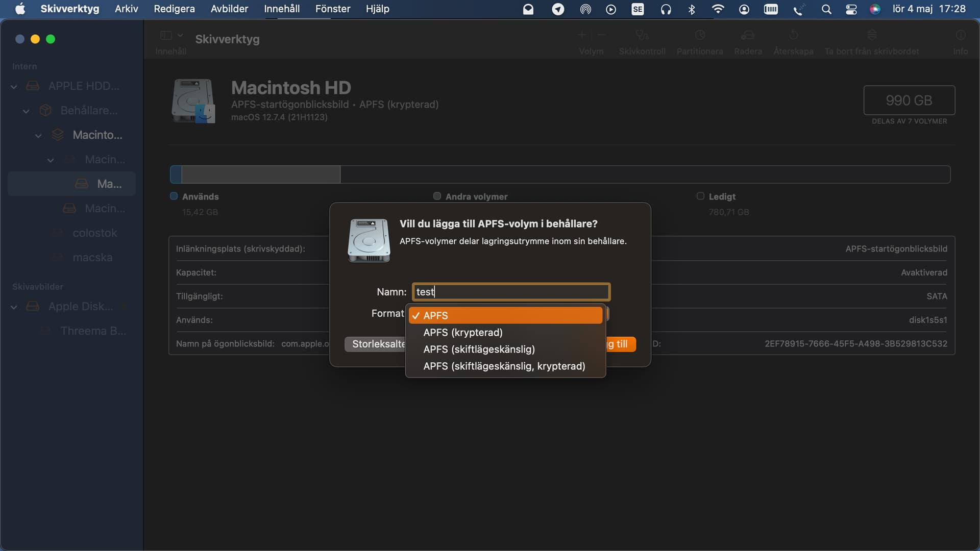Select the highlighted Ma... sidebar row

pyautogui.click(x=71, y=184)
